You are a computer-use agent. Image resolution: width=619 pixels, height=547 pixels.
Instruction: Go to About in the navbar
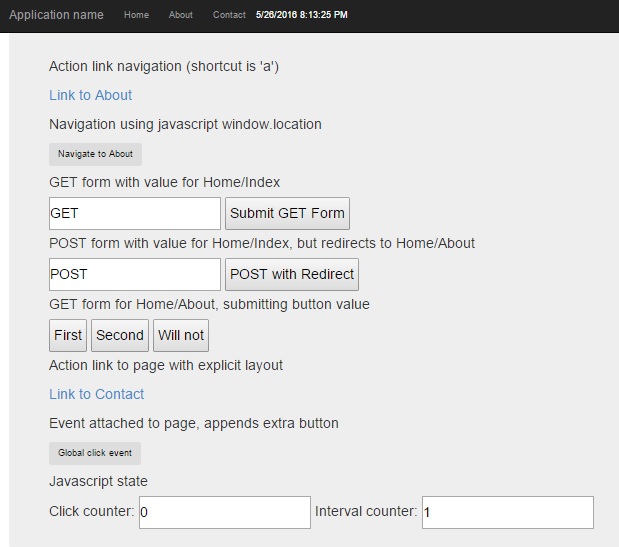click(x=180, y=15)
